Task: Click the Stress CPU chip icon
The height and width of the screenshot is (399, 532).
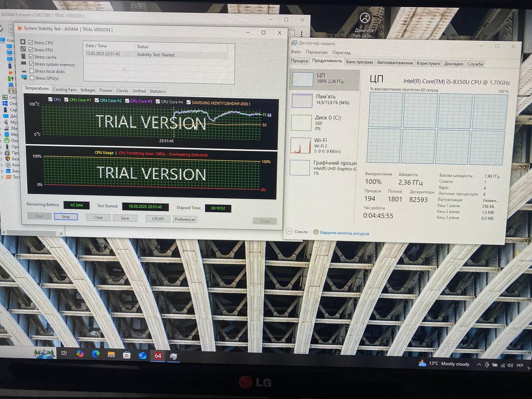Action: (23, 42)
